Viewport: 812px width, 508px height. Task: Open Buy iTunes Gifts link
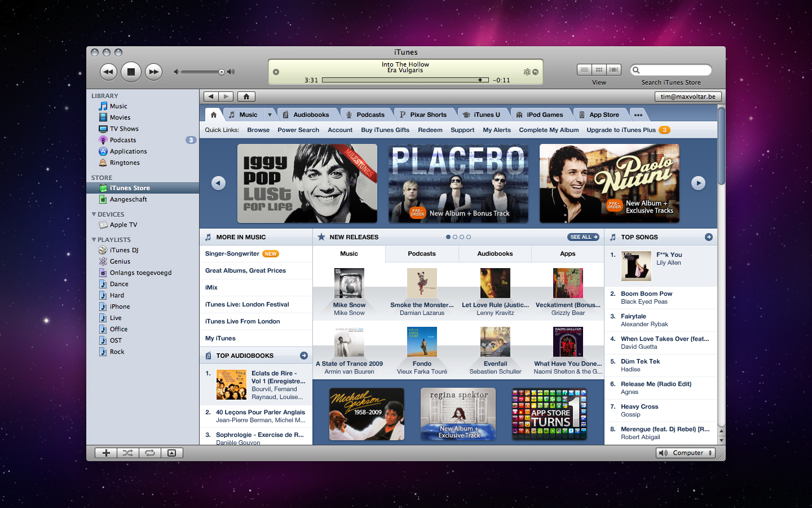click(x=385, y=130)
